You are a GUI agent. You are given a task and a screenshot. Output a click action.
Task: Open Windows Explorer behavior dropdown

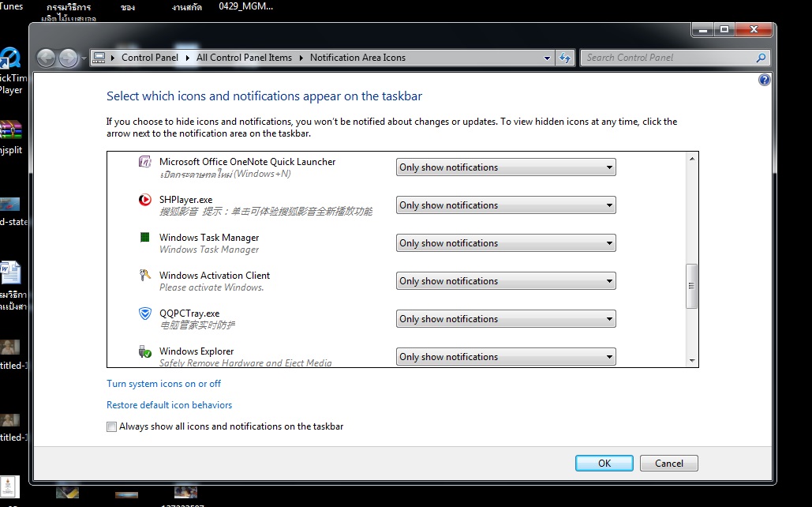[x=506, y=356]
